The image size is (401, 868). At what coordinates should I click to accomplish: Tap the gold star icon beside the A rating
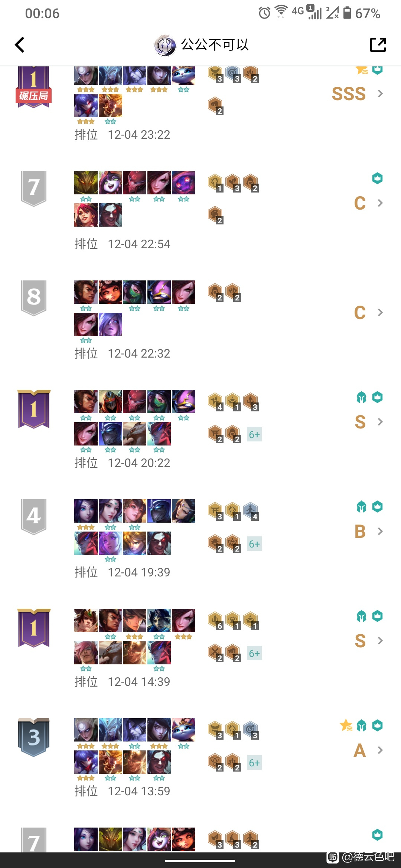point(346,725)
